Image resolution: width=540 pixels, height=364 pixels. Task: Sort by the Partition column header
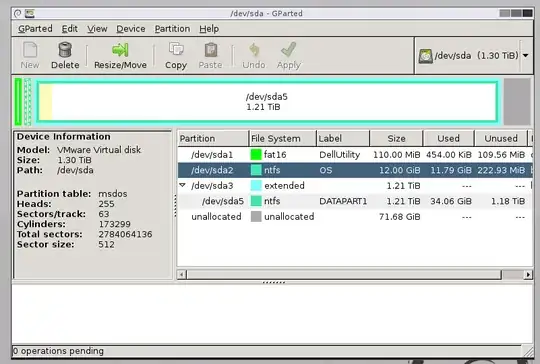tap(213, 138)
